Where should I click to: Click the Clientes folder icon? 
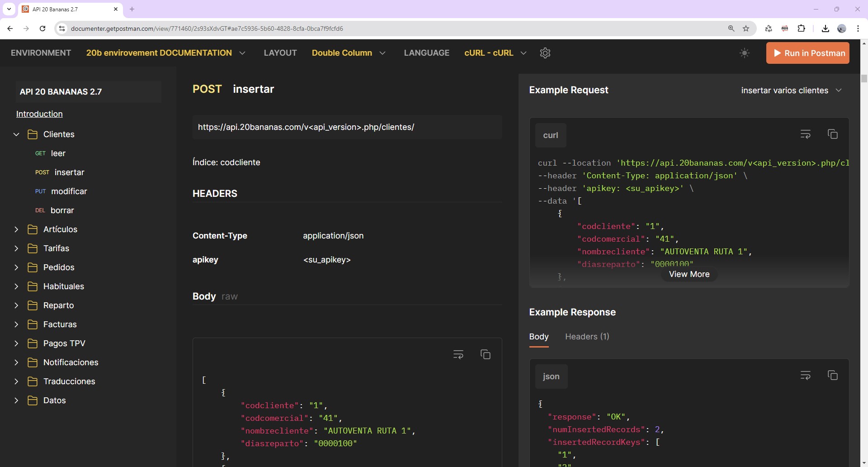coord(33,134)
